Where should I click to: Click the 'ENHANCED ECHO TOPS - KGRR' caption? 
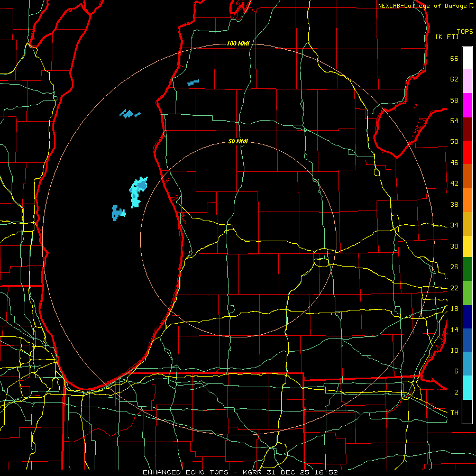pyautogui.click(x=202, y=472)
